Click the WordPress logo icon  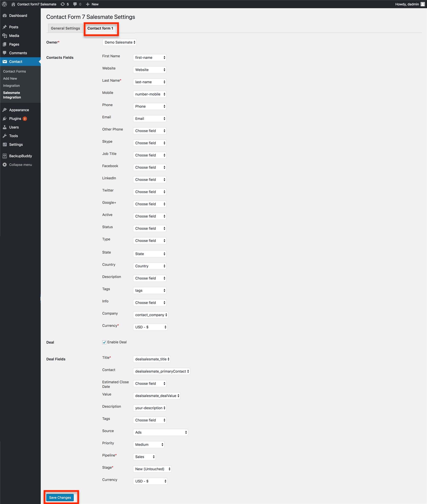tap(4, 4)
